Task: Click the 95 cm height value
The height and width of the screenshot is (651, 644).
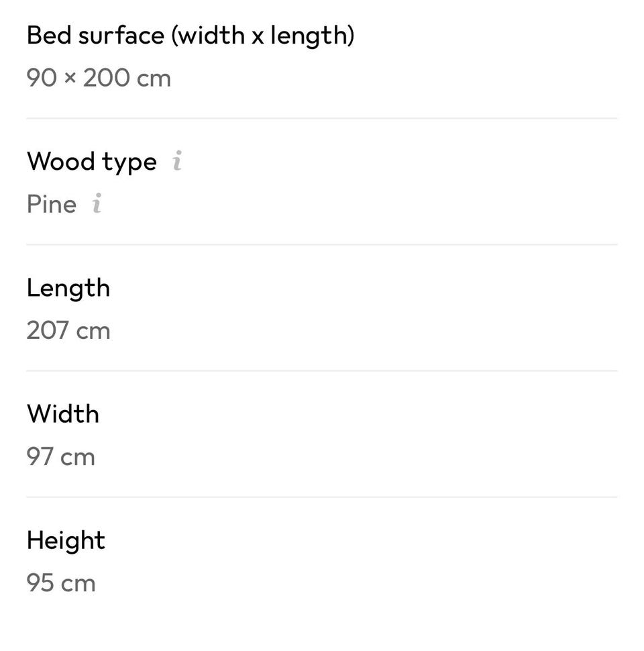Action: pos(61,583)
